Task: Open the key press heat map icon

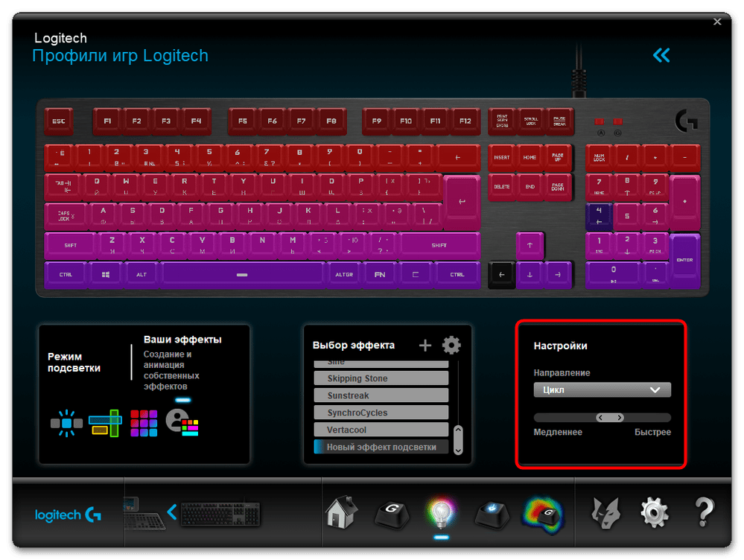Action: tap(543, 512)
